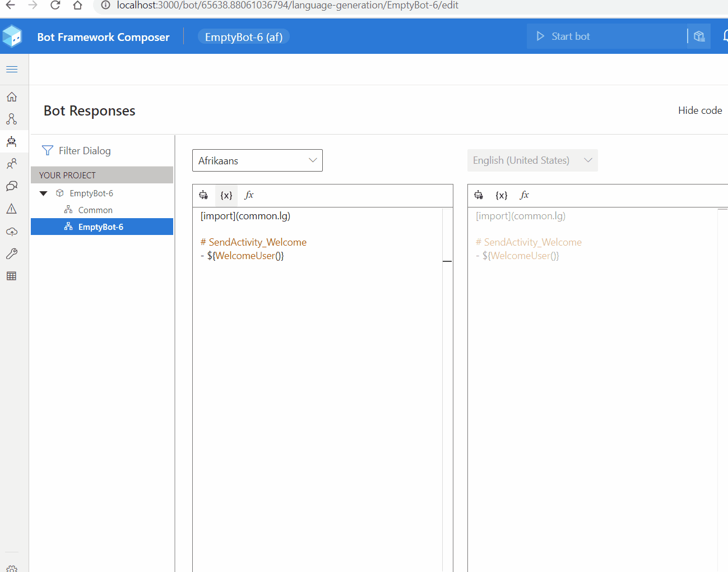Reload the browser page
Image resolution: width=728 pixels, height=572 pixels.
click(x=55, y=5)
